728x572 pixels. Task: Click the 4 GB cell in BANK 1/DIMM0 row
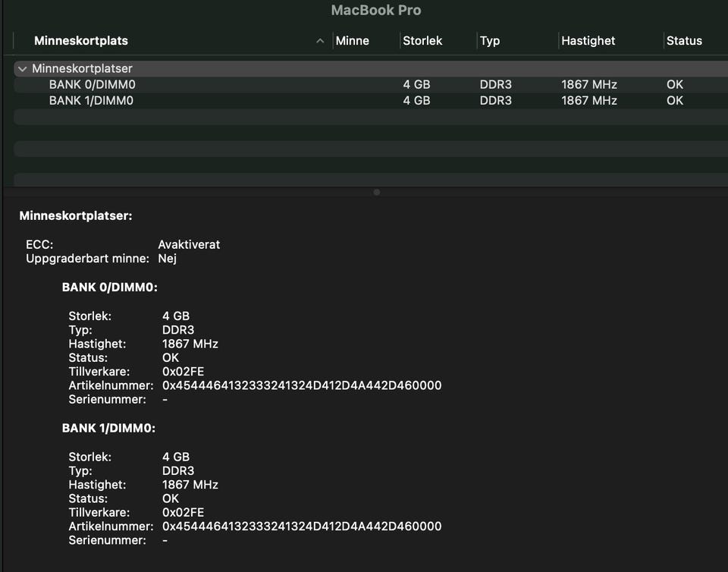coord(416,101)
